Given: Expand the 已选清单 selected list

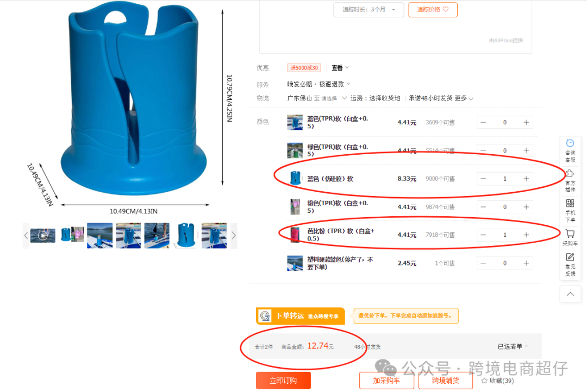Looking at the screenshot, I should pyautogui.click(x=513, y=346).
